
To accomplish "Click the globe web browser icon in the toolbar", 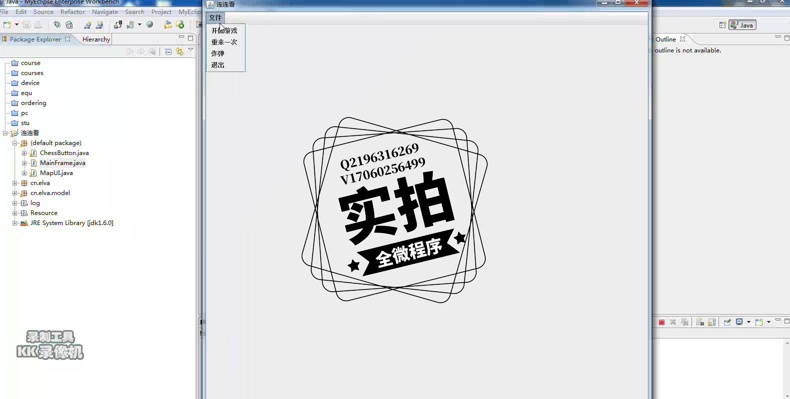I will pyautogui.click(x=150, y=25).
